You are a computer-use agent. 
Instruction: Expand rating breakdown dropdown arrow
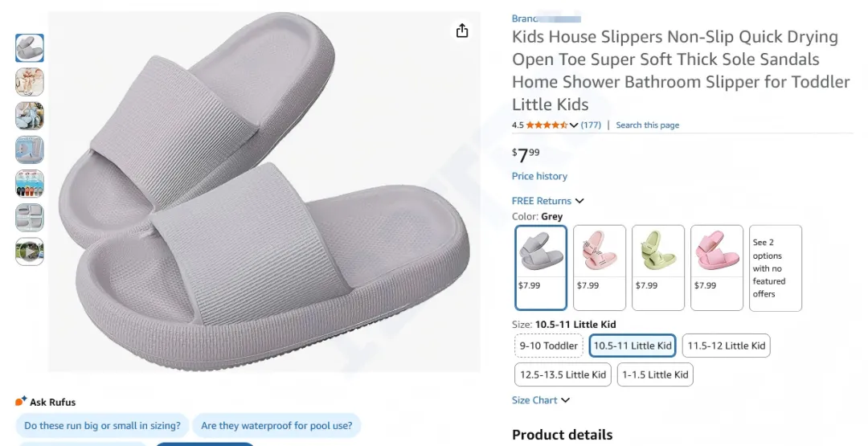pos(574,125)
